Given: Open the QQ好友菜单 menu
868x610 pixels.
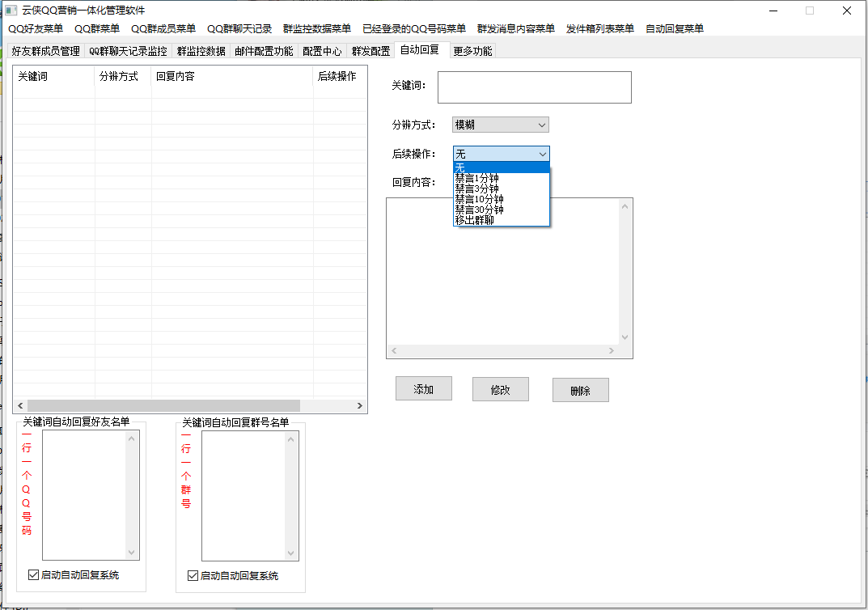Looking at the screenshot, I should (36, 29).
